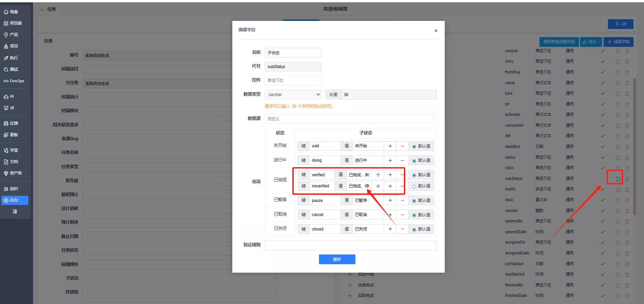Click plus icon in the pause row
The width and height of the screenshot is (644, 304).
tap(390, 201)
